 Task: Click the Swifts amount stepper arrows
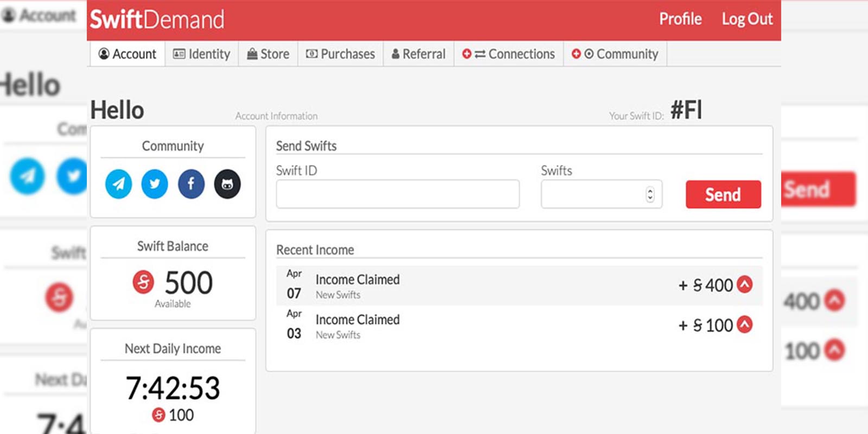650,194
